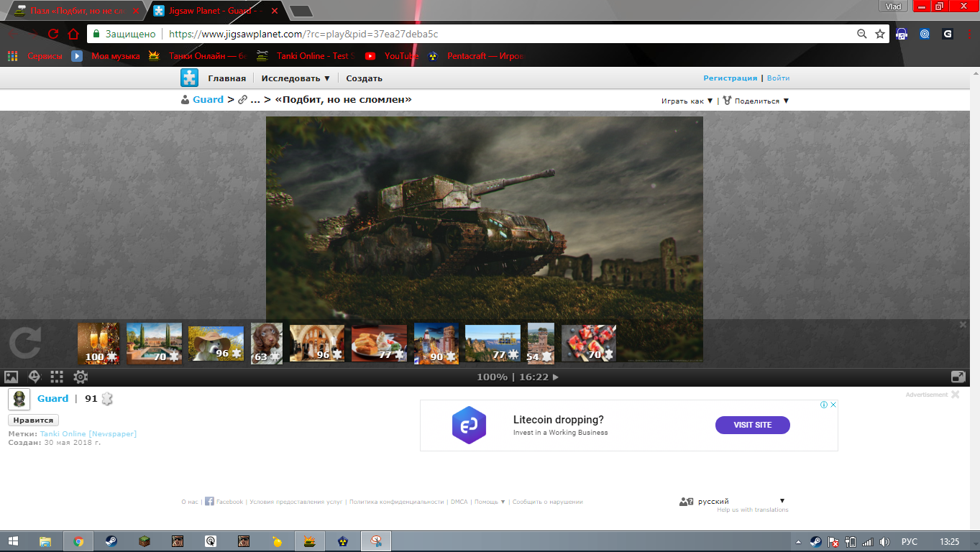The image size is (980, 552).
Task: Click the play arrow next to timer 16:22
Action: [x=555, y=377]
